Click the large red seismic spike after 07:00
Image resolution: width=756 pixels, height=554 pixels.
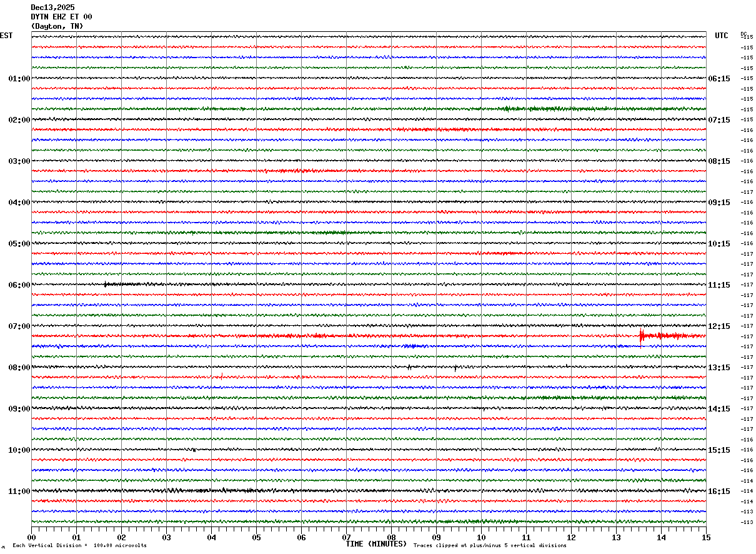pos(641,336)
